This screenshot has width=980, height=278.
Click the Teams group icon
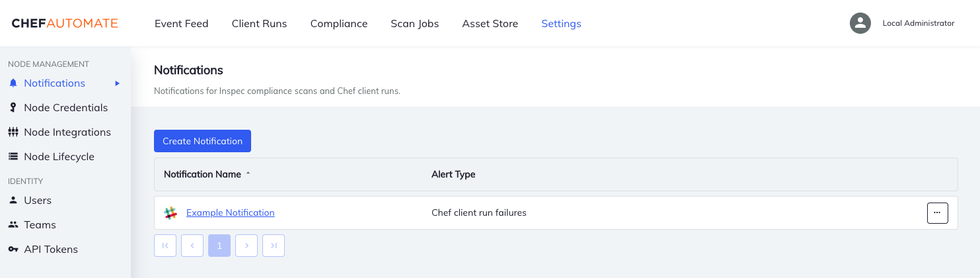pyautogui.click(x=13, y=225)
